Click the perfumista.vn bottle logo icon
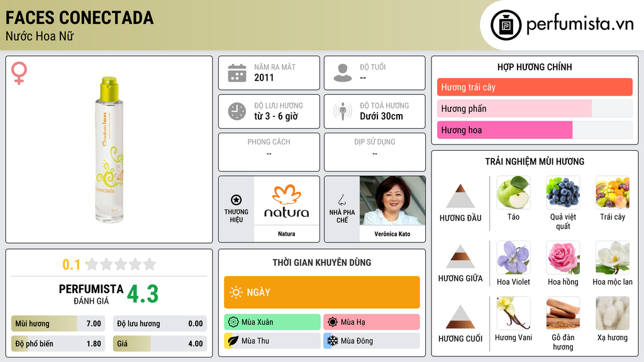 (x=506, y=25)
